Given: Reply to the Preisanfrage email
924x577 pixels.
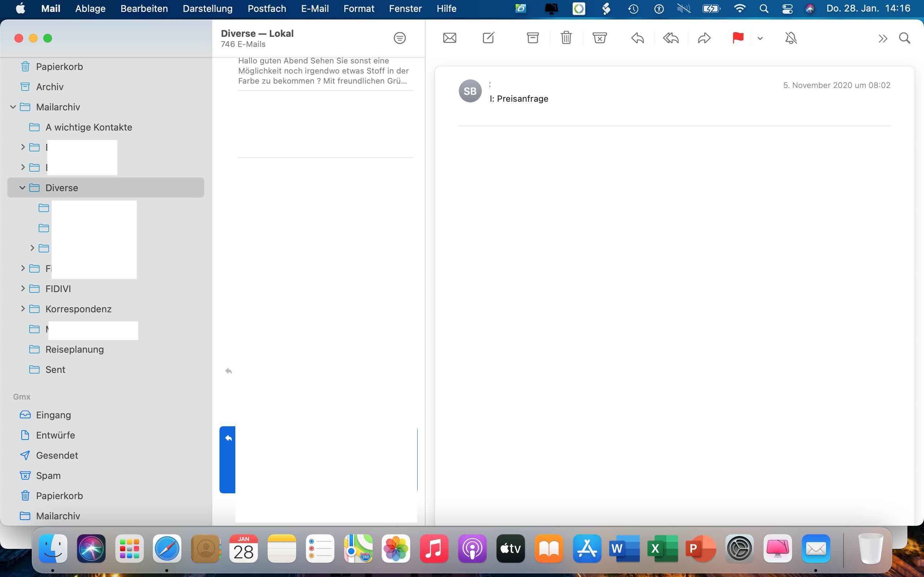Looking at the screenshot, I should [x=637, y=38].
